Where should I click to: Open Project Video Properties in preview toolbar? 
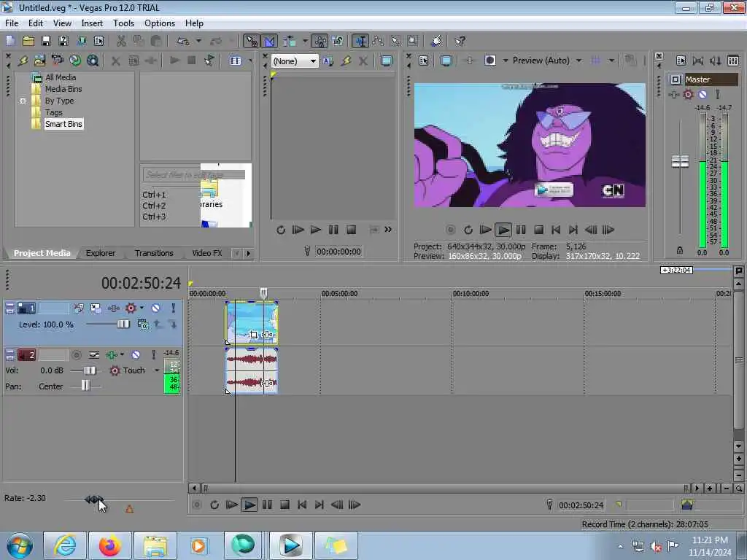pos(424,61)
